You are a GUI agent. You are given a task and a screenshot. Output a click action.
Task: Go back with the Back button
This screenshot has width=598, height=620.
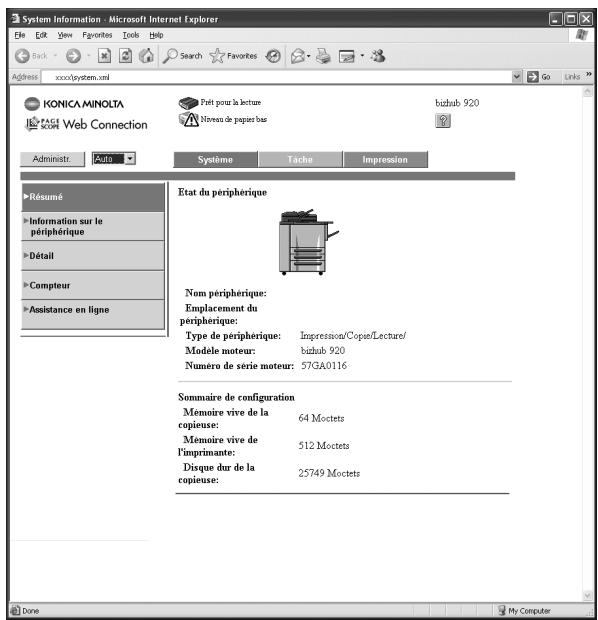pyautogui.click(x=31, y=56)
